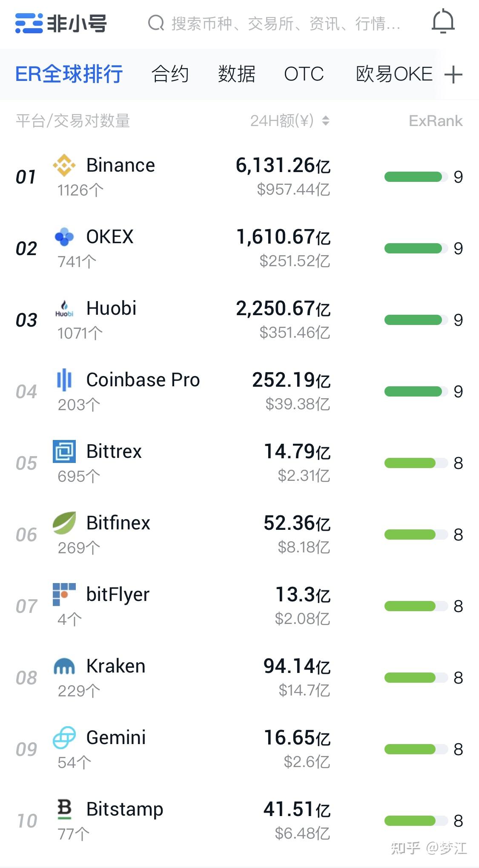Image resolution: width=479 pixels, height=868 pixels.
Task: Switch to the 合约 tab
Action: [x=170, y=74]
